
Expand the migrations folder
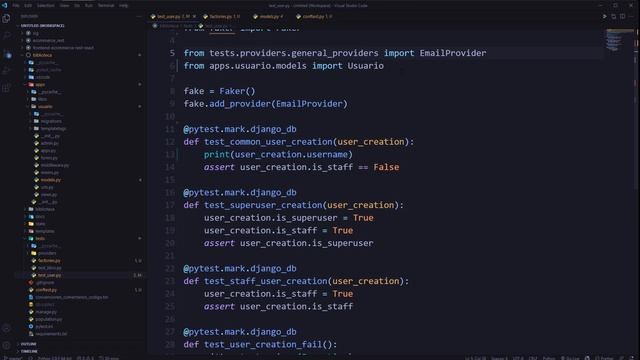(51, 121)
